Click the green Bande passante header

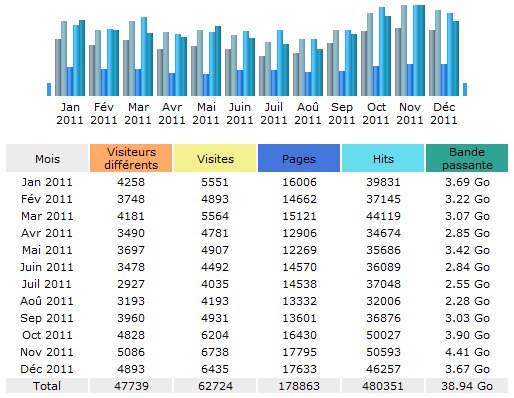467,158
